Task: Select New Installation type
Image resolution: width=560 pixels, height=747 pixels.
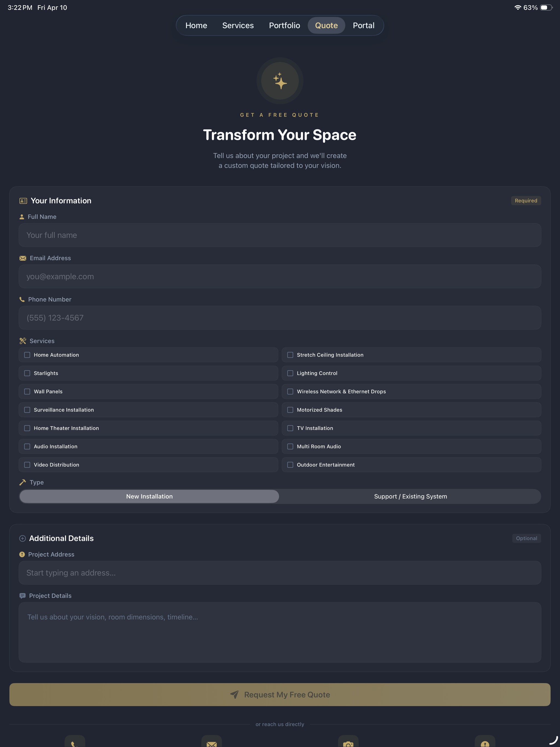Action: pyautogui.click(x=149, y=497)
